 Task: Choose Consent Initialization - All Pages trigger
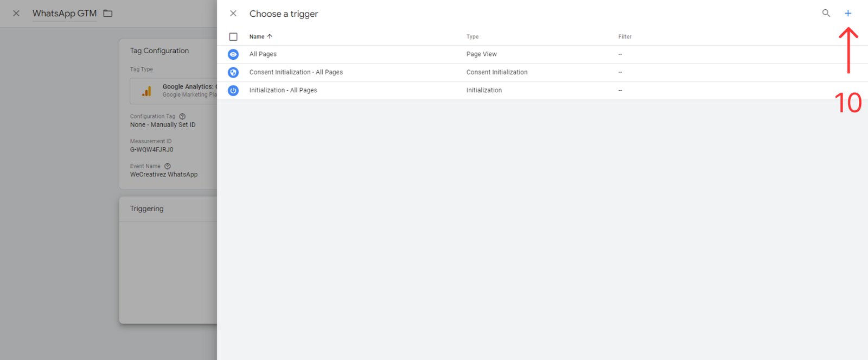tap(296, 72)
